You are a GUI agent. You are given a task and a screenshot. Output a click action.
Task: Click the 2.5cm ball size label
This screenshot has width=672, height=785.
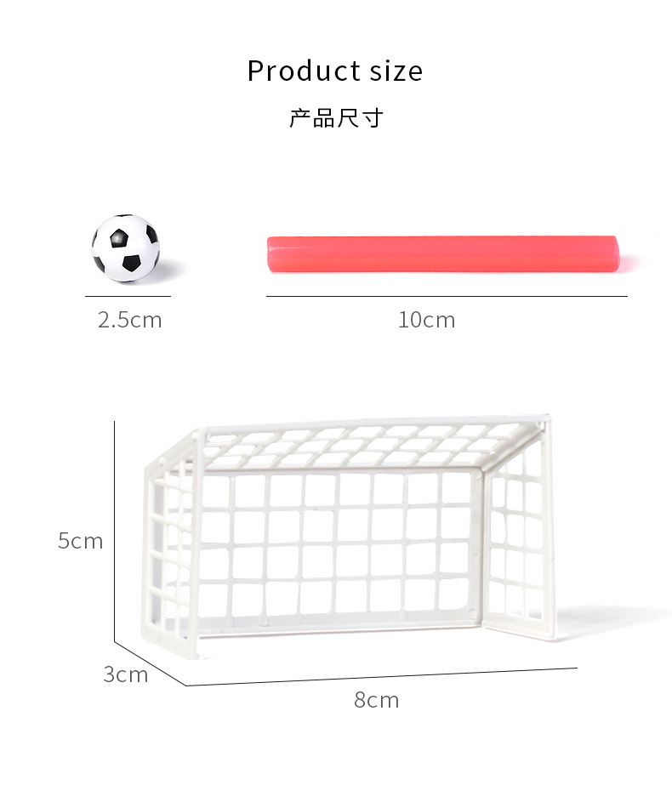[x=129, y=321]
